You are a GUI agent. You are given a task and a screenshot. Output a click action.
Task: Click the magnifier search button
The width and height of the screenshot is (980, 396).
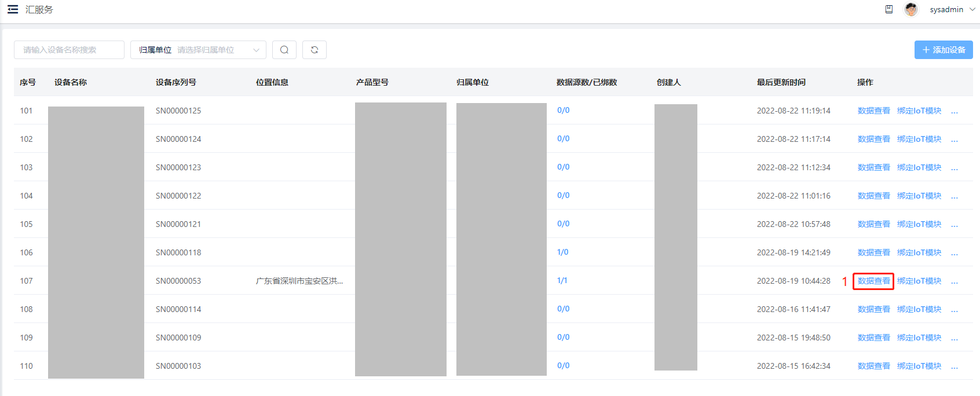click(284, 50)
